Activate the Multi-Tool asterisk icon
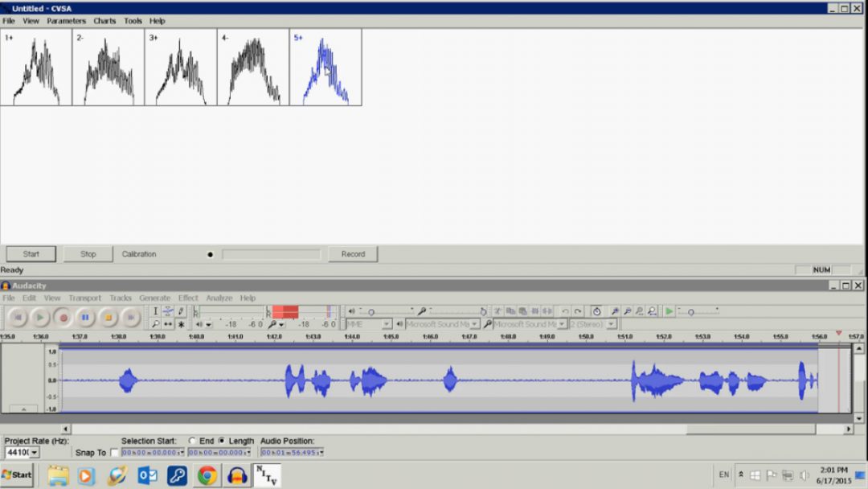This screenshot has height=489, width=868. pyautogui.click(x=181, y=324)
